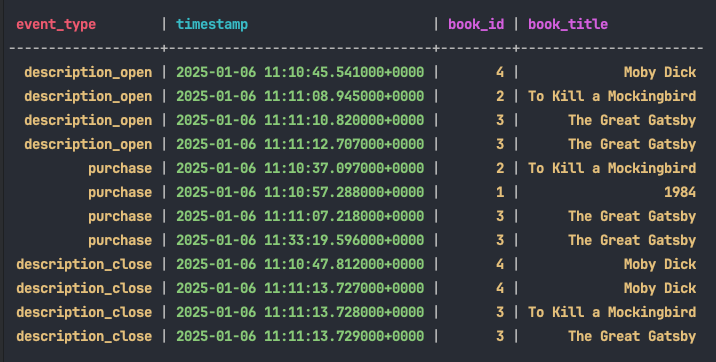Select timestamp 2025-01-06 11:11:13.729000+0000
Screen dimensions: 716x362
(x=300, y=336)
